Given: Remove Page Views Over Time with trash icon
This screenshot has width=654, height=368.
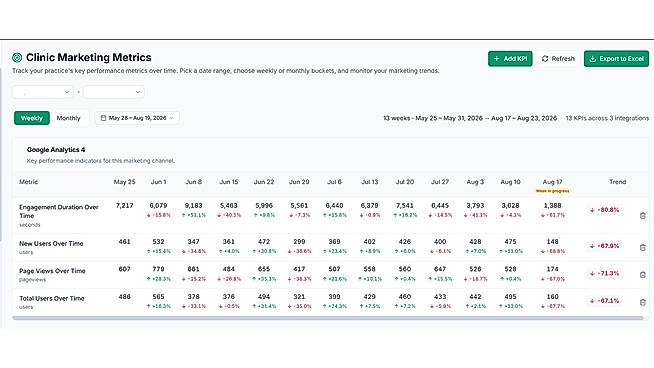Looking at the screenshot, I should point(643,275).
